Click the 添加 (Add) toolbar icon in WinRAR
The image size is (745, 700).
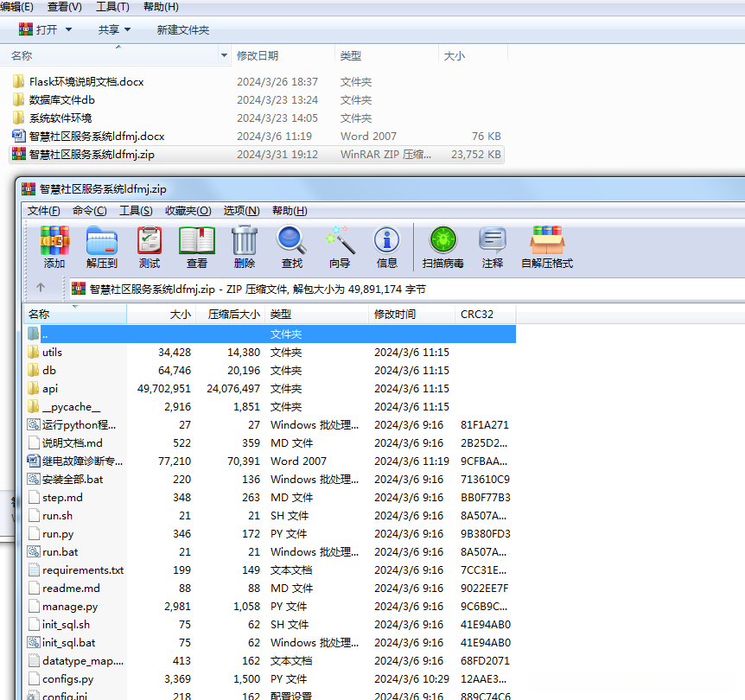click(54, 246)
